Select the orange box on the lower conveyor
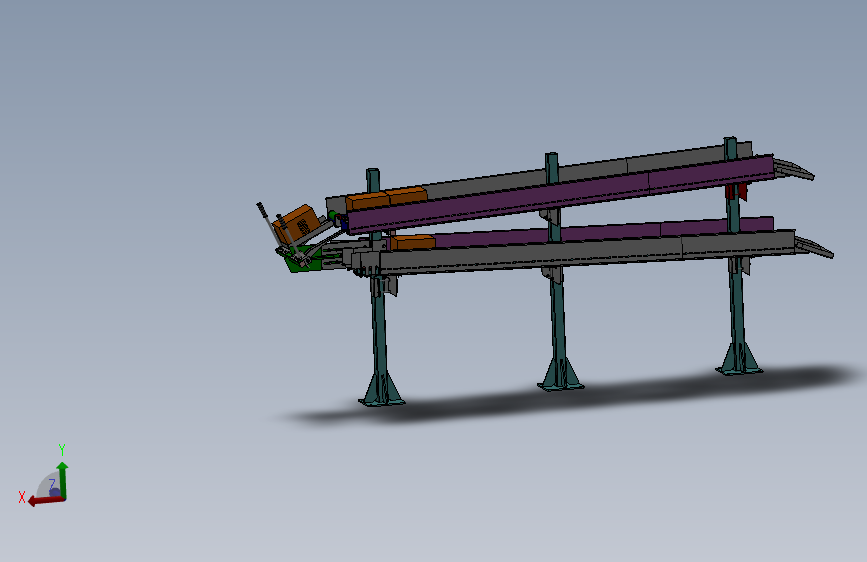The width and height of the screenshot is (867, 562). tap(412, 242)
